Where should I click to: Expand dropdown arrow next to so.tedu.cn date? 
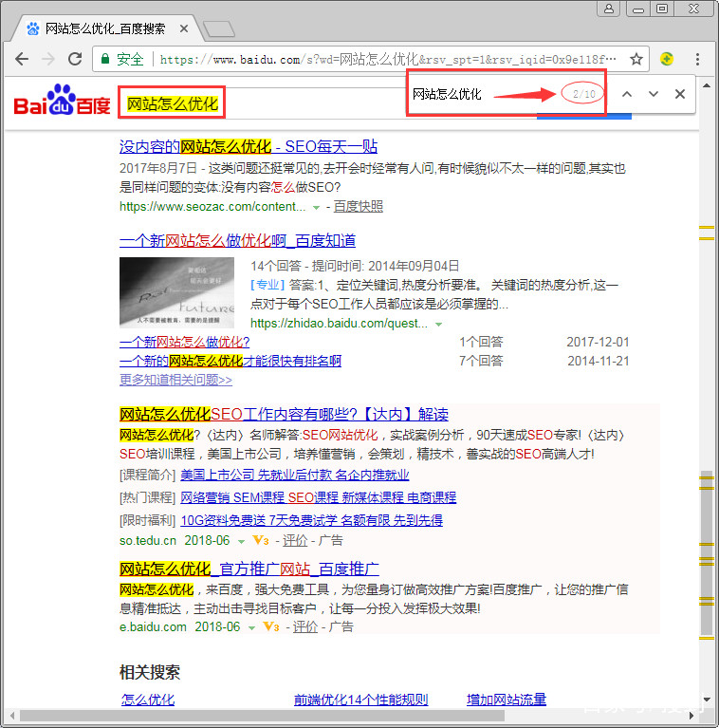[x=242, y=541]
